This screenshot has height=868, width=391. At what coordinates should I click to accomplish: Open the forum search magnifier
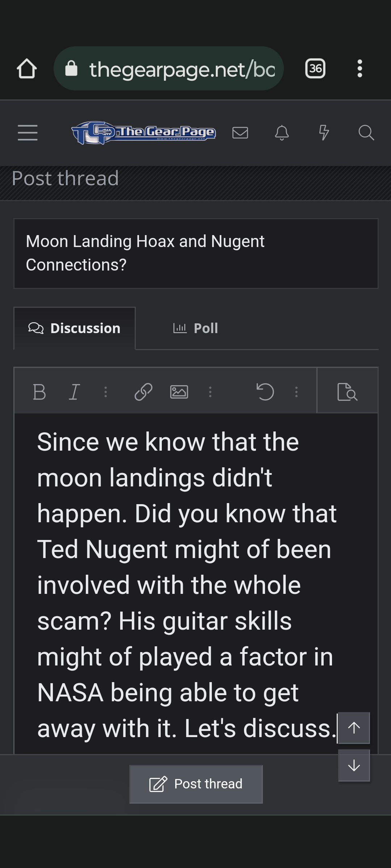tap(366, 132)
